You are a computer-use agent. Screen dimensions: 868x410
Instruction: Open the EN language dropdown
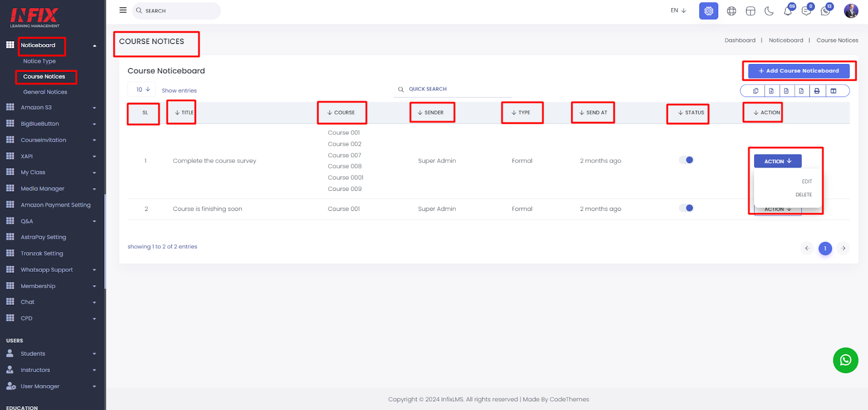pyautogui.click(x=678, y=10)
